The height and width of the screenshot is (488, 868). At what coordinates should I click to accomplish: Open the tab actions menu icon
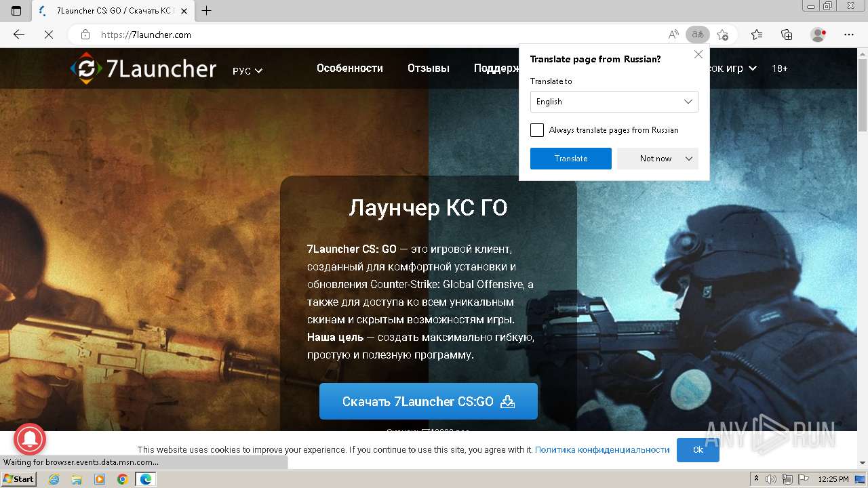click(16, 11)
